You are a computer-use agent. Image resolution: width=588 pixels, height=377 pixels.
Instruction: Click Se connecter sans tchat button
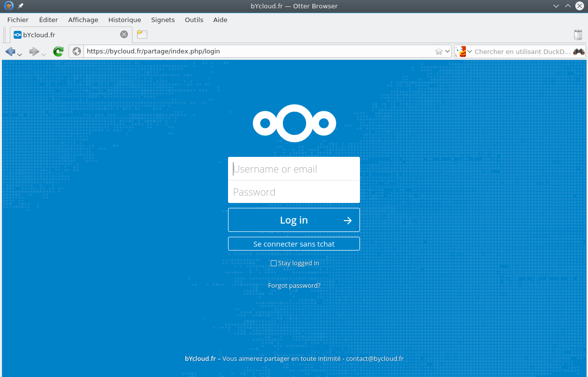pyautogui.click(x=294, y=244)
